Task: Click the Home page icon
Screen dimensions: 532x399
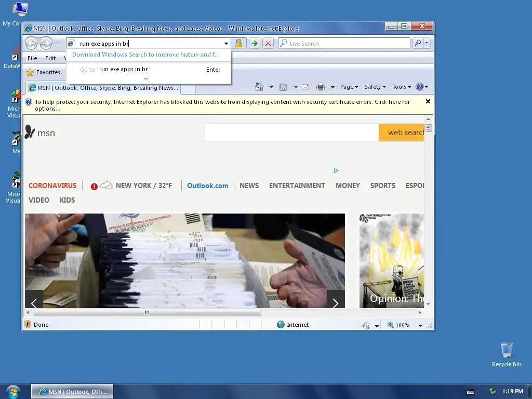Action: point(259,87)
